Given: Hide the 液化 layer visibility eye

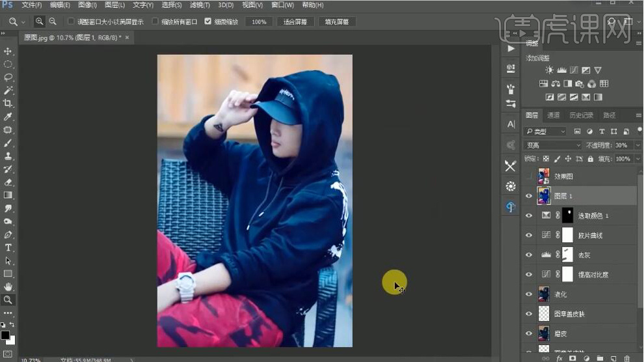Looking at the screenshot, I should (529, 294).
